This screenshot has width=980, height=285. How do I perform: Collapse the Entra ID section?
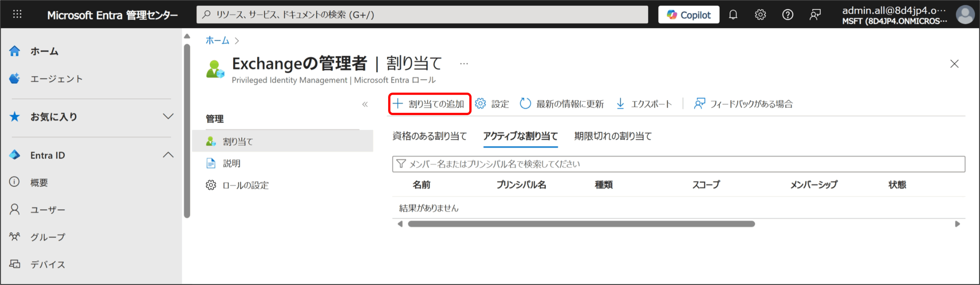168,155
